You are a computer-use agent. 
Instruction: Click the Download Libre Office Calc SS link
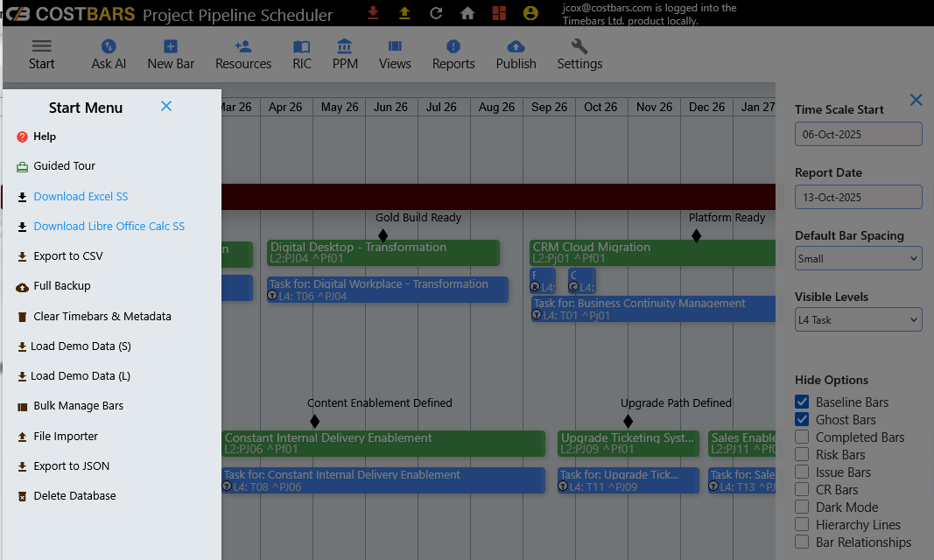coord(109,227)
